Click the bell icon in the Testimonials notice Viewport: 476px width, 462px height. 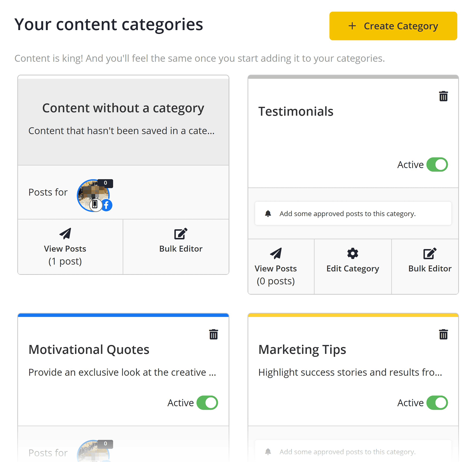[268, 214]
